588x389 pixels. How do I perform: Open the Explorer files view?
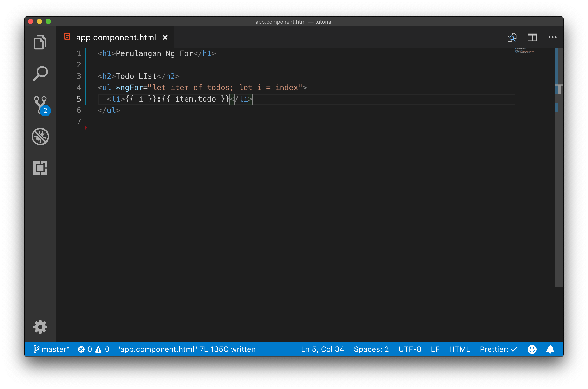click(40, 42)
